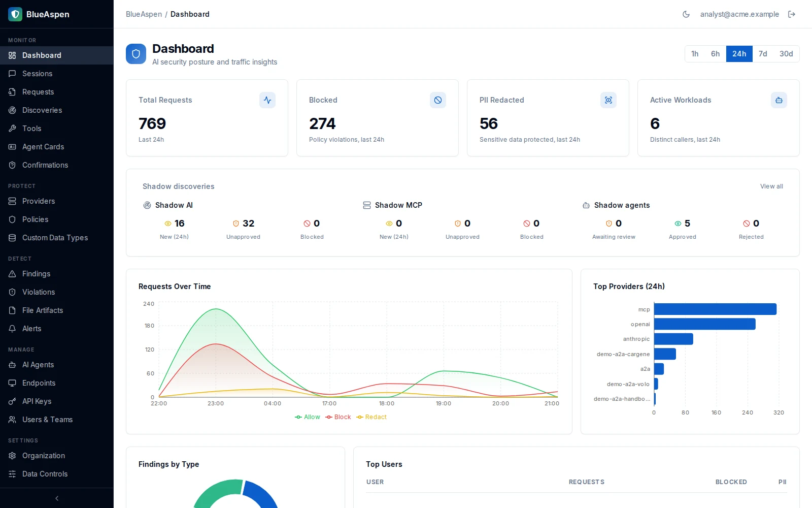Click the BlueAspen breadcrumb link

click(144, 14)
